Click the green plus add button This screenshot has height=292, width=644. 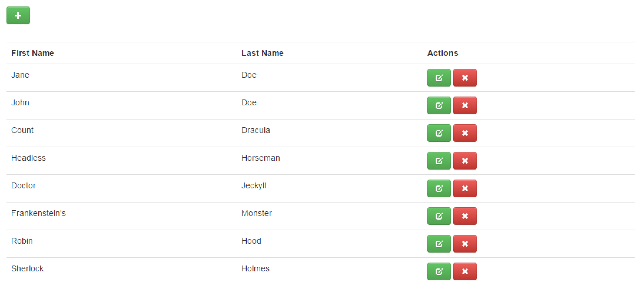[x=18, y=15]
